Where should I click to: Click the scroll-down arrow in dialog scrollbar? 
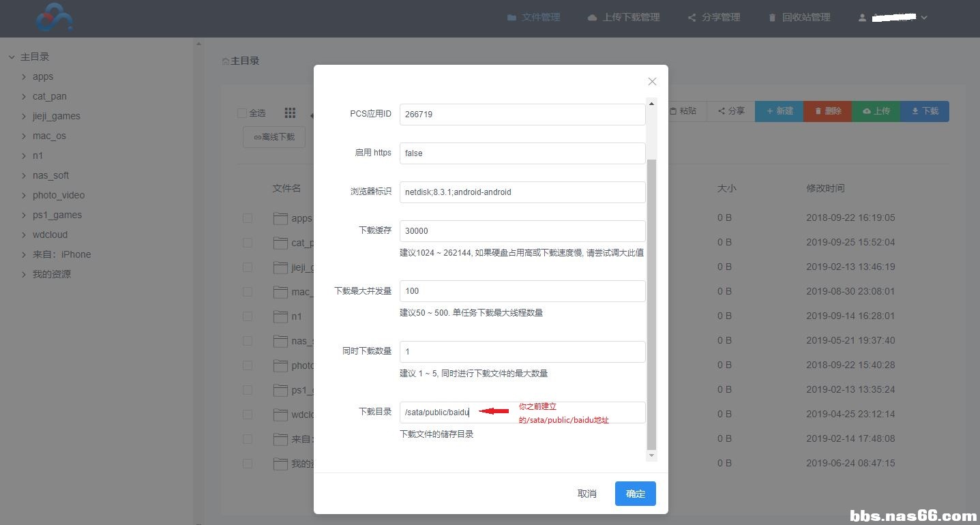pos(651,455)
